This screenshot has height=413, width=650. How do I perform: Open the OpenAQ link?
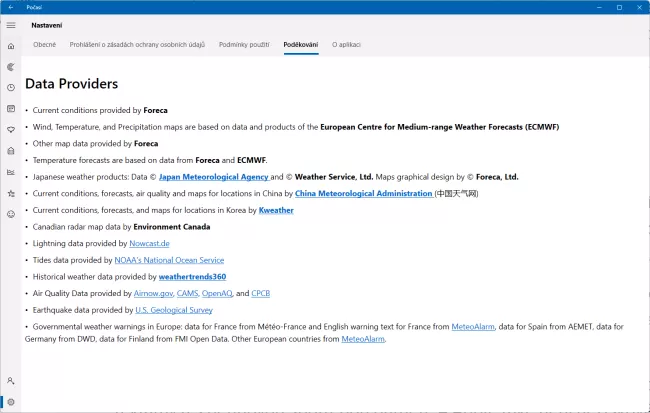coord(217,293)
